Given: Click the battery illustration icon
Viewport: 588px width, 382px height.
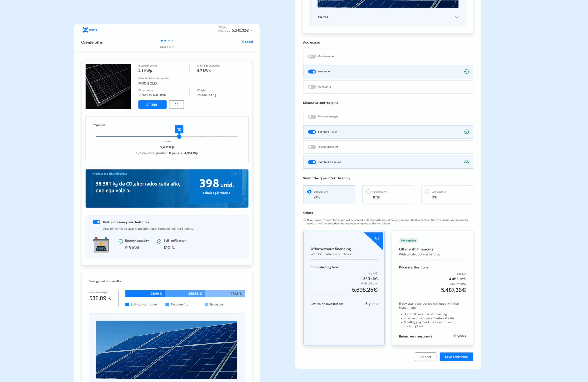Looking at the screenshot, I should [101, 245].
